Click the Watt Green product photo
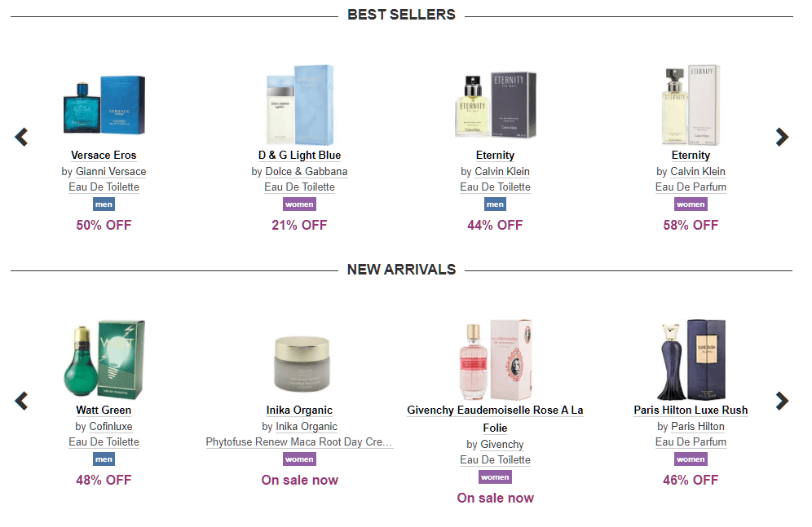Viewport: 812px width, 527px height. point(104,359)
